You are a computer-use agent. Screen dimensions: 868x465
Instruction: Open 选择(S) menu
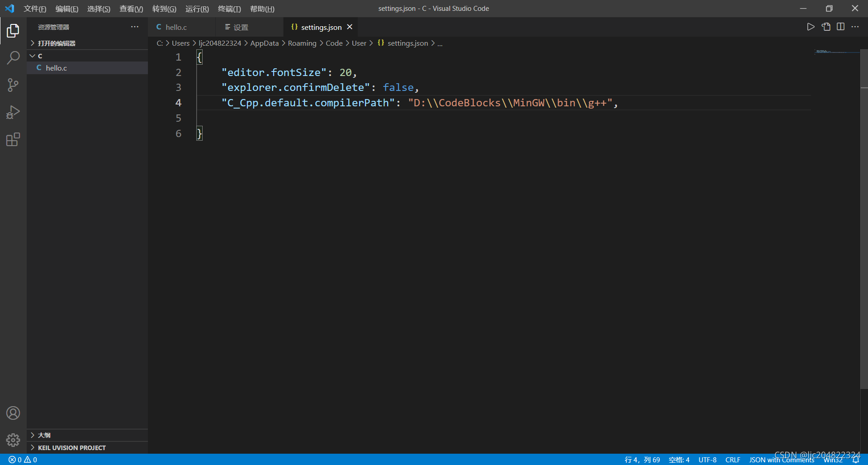click(99, 9)
